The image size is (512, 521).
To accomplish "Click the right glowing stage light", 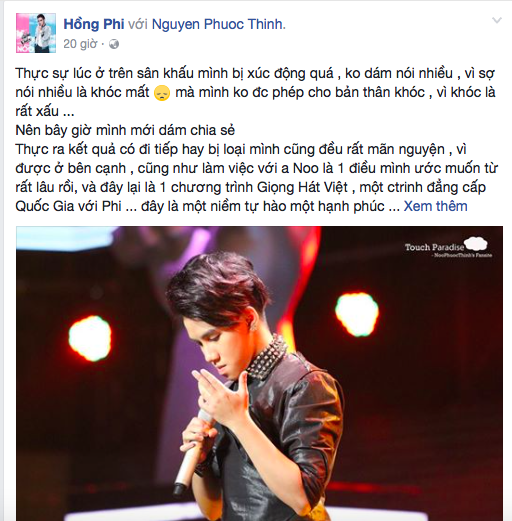I will 357,314.
